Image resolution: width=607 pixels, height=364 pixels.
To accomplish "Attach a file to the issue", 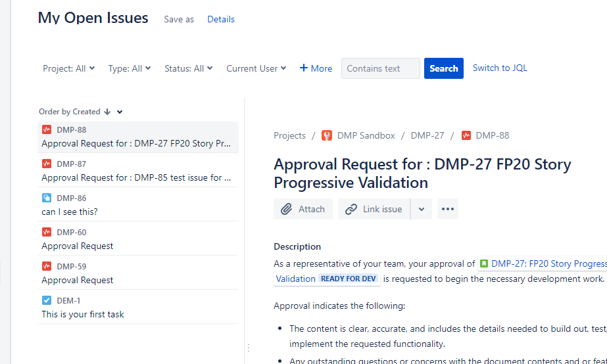I will (303, 209).
